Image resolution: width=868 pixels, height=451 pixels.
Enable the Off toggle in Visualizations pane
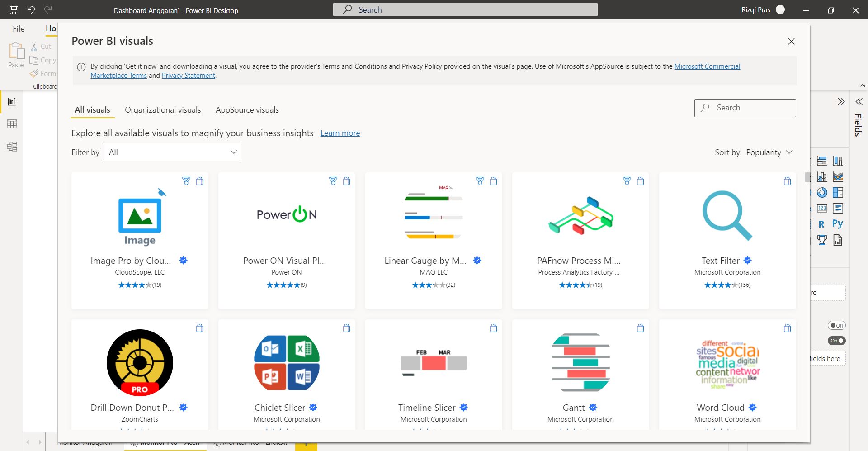tap(836, 325)
